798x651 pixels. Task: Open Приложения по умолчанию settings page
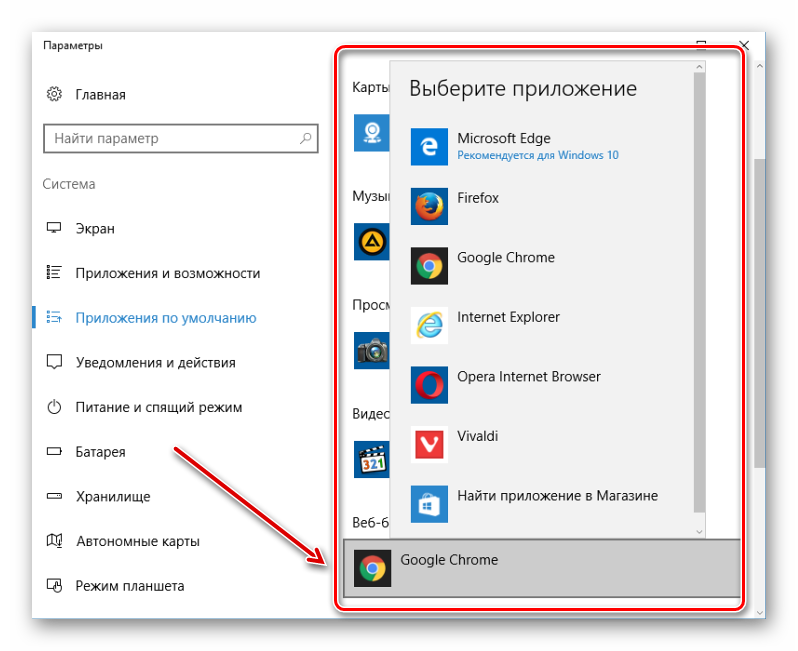coord(166,318)
